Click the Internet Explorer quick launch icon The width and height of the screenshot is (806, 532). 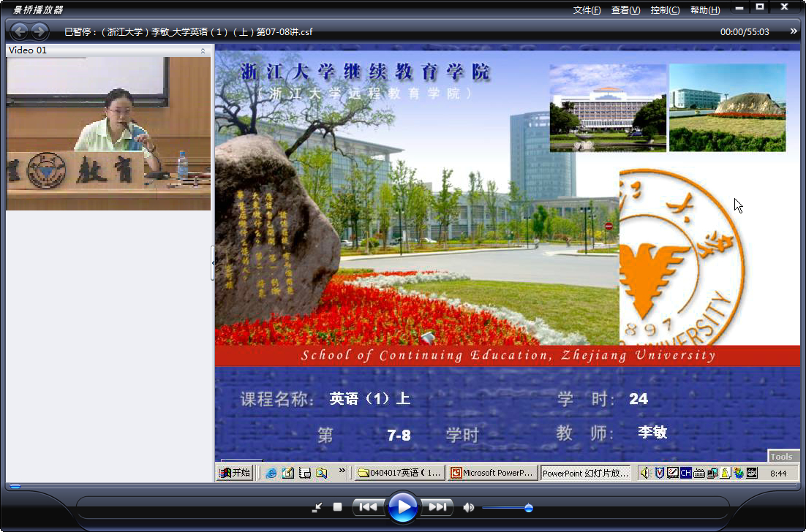(271, 473)
